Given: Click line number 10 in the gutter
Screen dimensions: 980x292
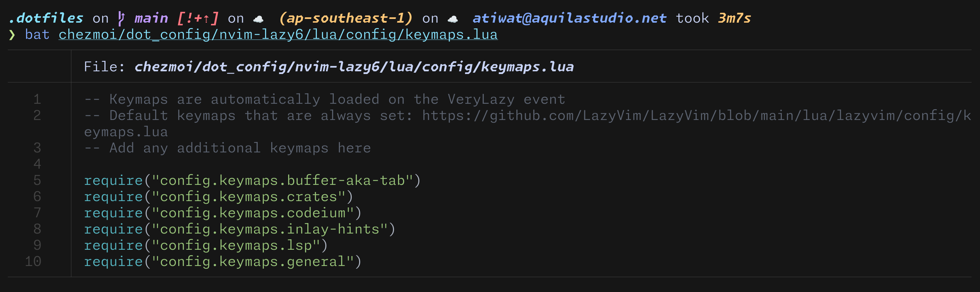Looking at the screenshot, I should [x=33, y=261].
